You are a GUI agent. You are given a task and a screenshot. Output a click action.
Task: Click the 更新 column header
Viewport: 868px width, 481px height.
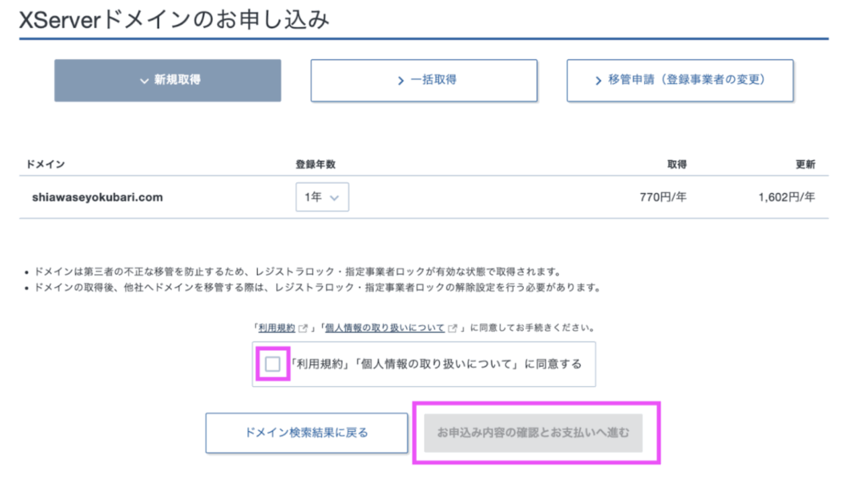[x=805, y=164]
